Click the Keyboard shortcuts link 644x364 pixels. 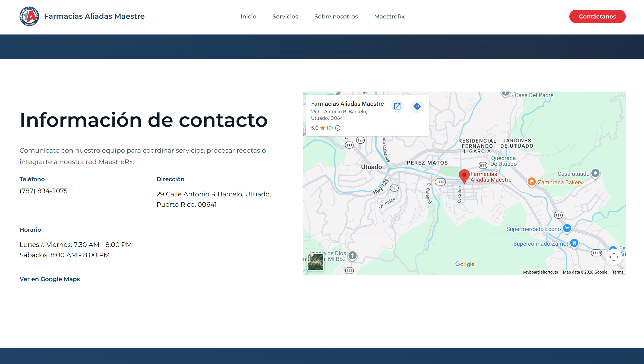[540, 272]
